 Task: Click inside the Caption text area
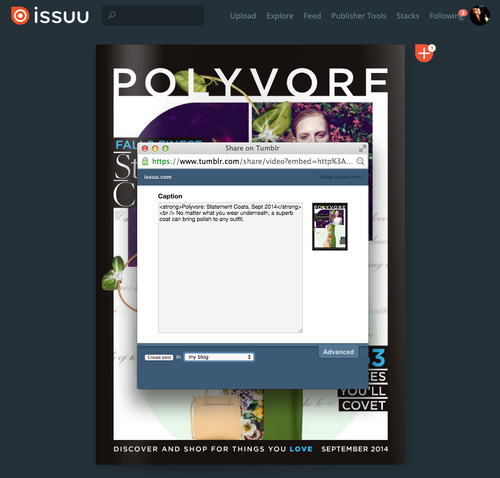coord(230,267)
